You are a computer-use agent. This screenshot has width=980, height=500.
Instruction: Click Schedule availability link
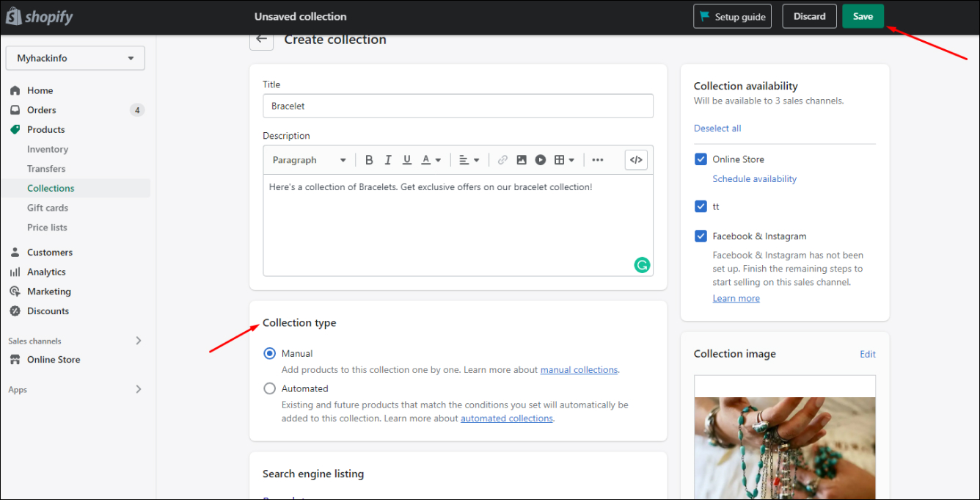tap(754, 178)
